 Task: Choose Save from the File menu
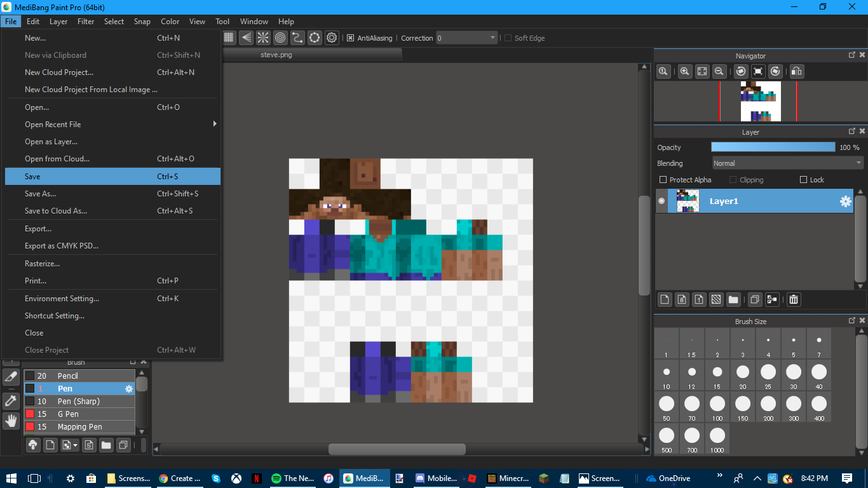(112, 177)
